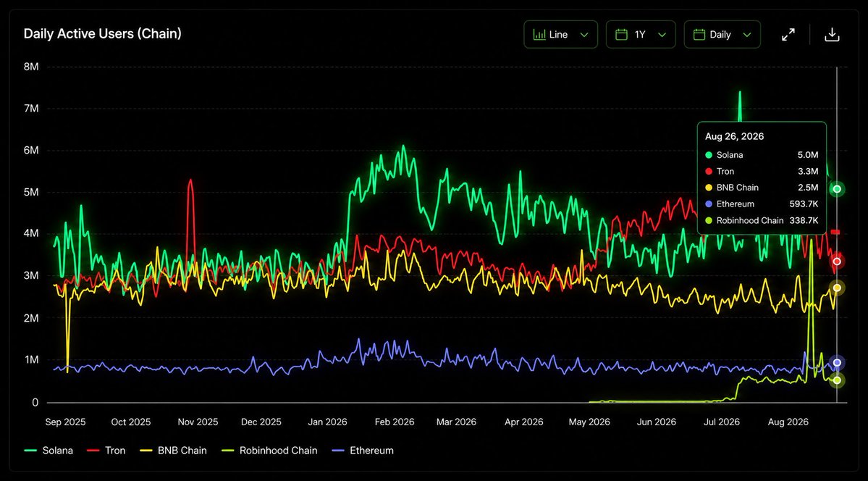This screenshot has width=868, height=481.
Task: Click the Robinhood Chain data point marker
Action: tap(837, 380)
